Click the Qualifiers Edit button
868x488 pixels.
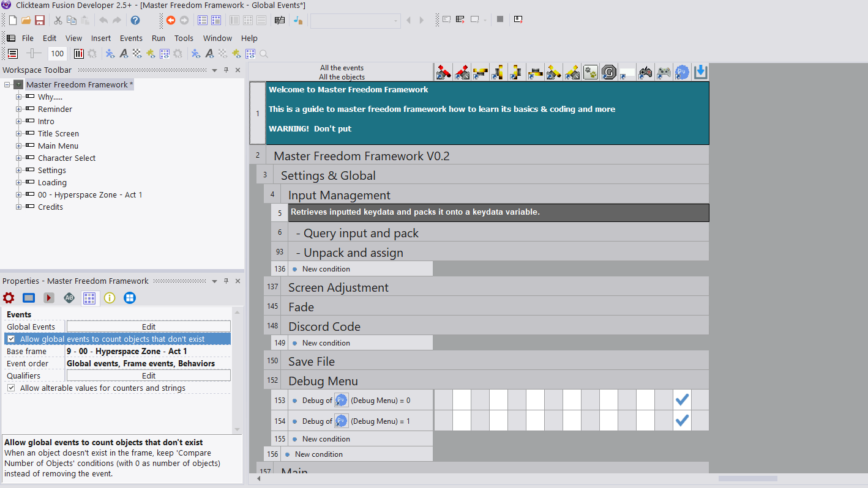click(149, 375)
